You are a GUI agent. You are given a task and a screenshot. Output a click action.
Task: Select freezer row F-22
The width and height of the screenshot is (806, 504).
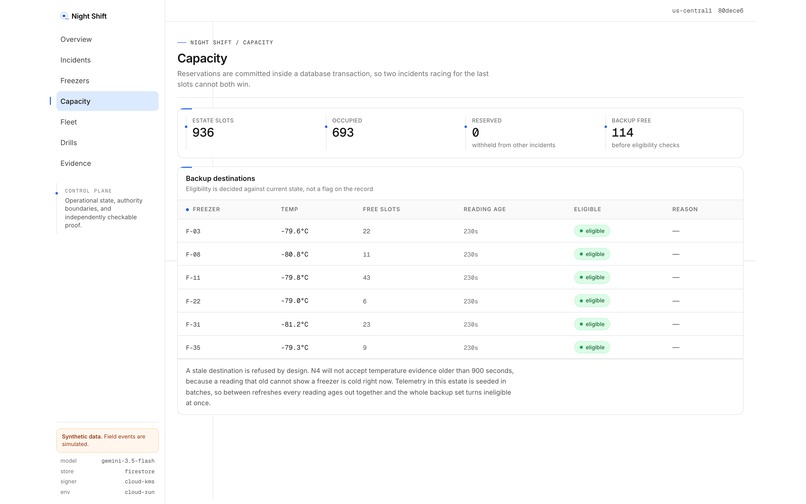click(460, 301)
